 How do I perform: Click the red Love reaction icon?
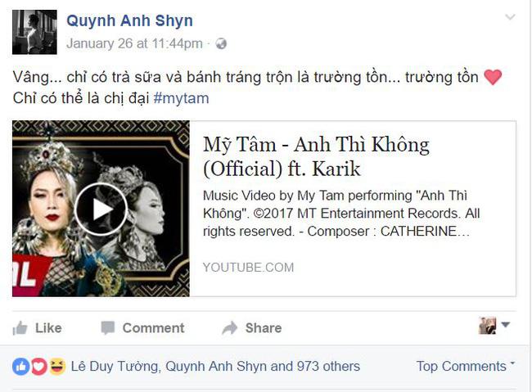pyautogui.click(x=39, y=367)
